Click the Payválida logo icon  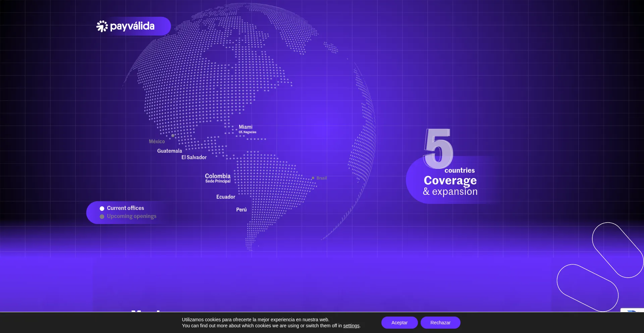click(x=102, y=26)
